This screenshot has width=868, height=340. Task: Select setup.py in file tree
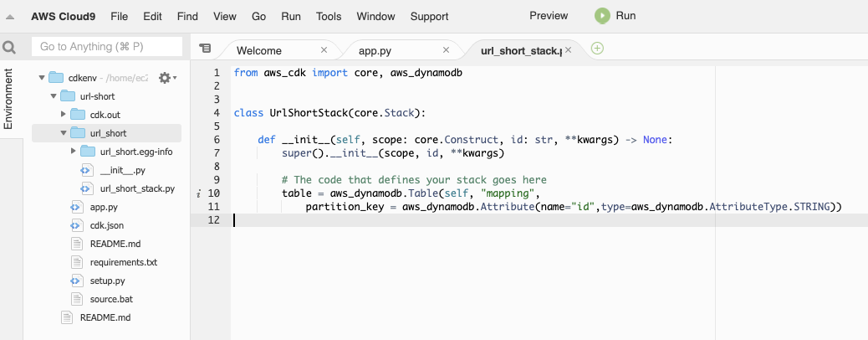coord(106,281)
